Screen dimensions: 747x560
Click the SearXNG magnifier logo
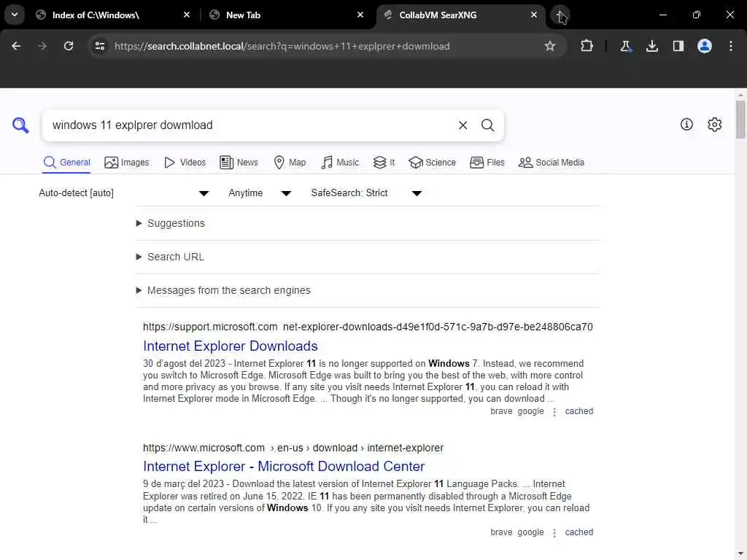pyautogui.click(x=20, y=125)
